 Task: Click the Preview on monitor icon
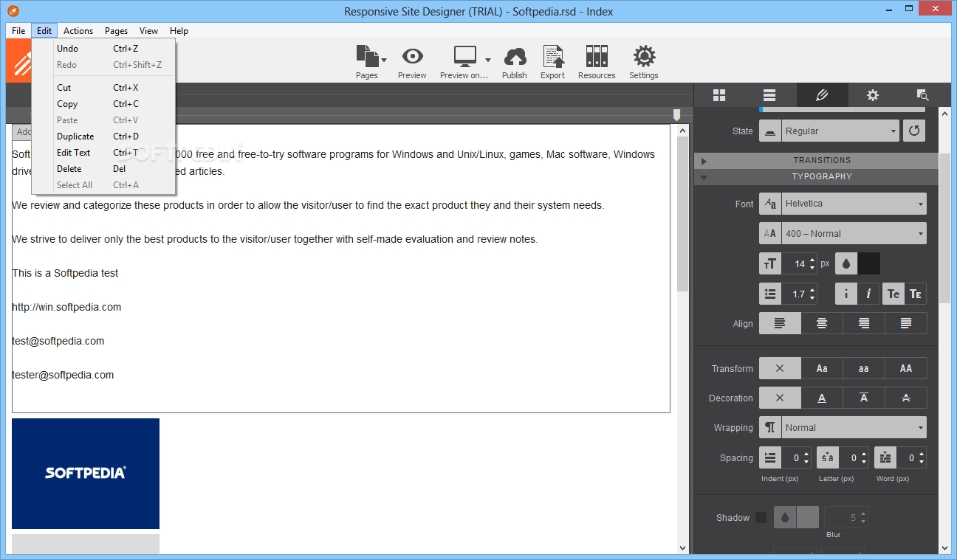point(465,56)
